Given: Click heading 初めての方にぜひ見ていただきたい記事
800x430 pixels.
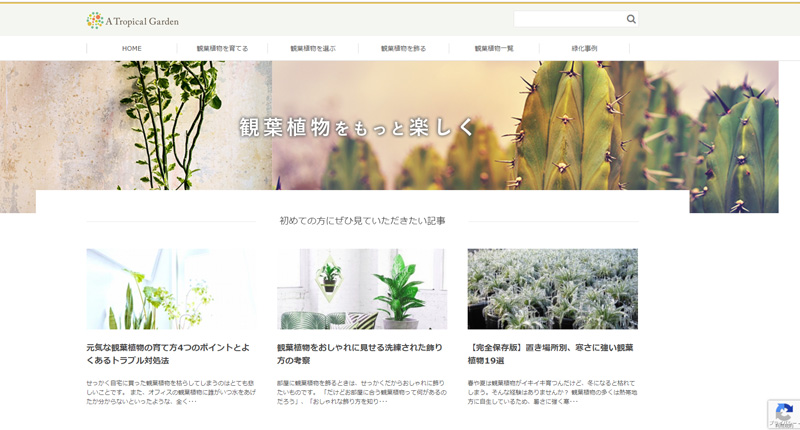Looking at the screenshot, I should pyautogui.click(x=362, y=221).
